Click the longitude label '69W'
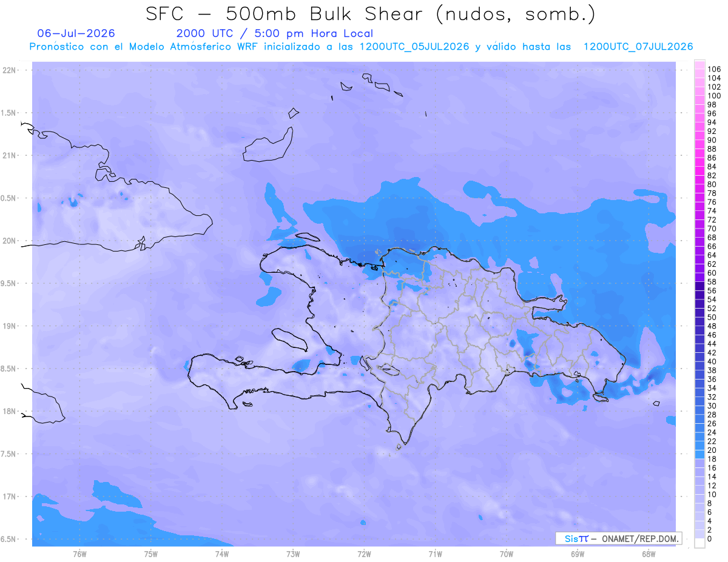The height and width of the screenshot is (562, 728). (x=578, y=554)
